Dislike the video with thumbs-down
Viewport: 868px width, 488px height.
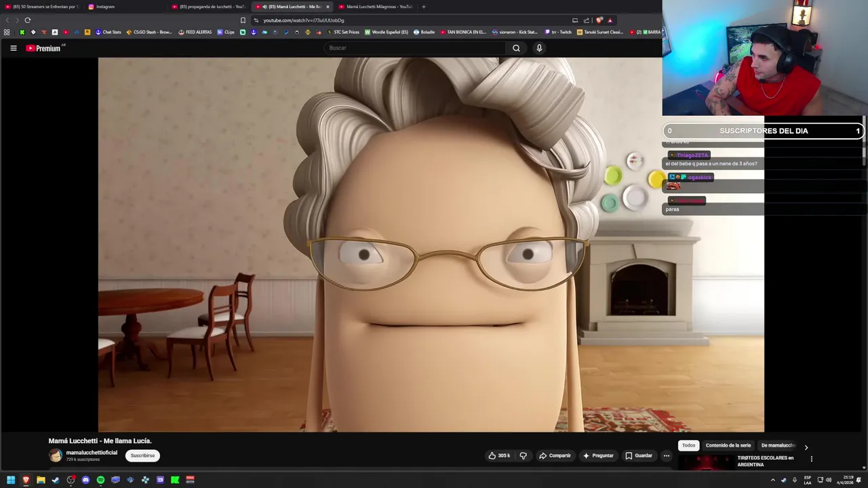tap(523, 455)
